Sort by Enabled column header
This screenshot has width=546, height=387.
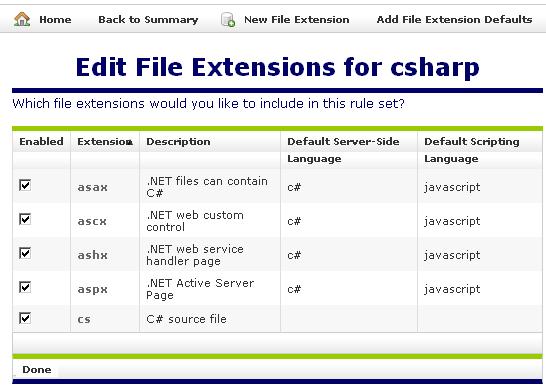[x=41, y=141]
